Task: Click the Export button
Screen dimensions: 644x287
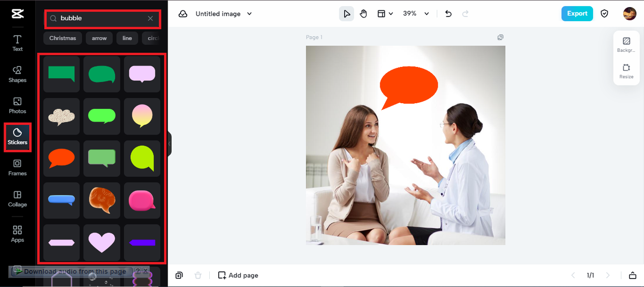Action: [x=577, y=14]
